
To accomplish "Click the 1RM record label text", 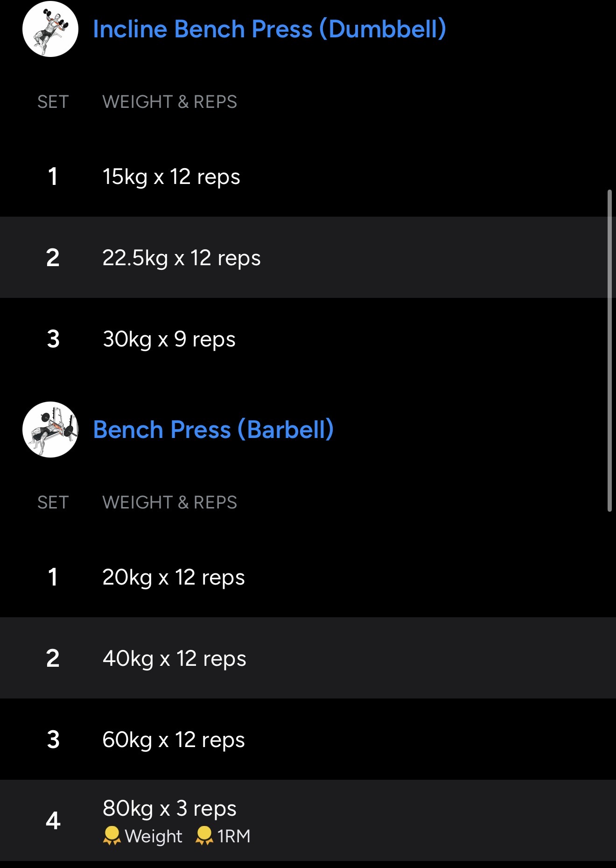I will click(234, 836).
